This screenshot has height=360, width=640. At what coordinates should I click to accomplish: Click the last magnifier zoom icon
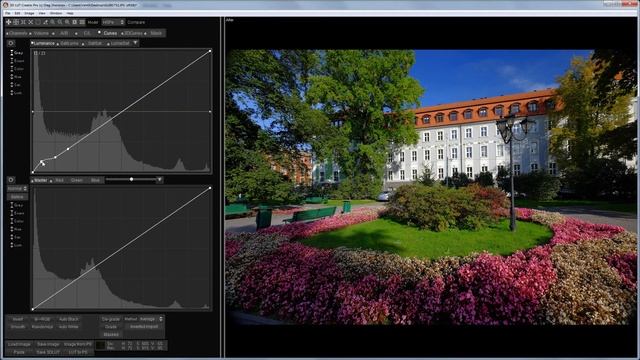(x=67, y=22)
